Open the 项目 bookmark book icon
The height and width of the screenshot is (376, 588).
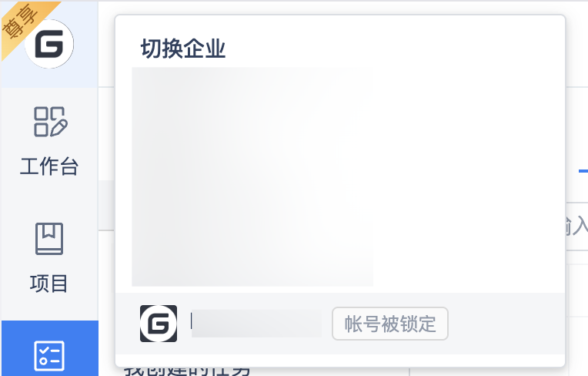[x=49, y=239]
